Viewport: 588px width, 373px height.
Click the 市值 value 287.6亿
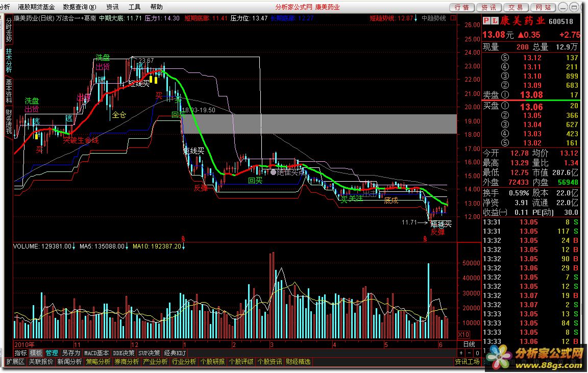[x=565, y=172]
